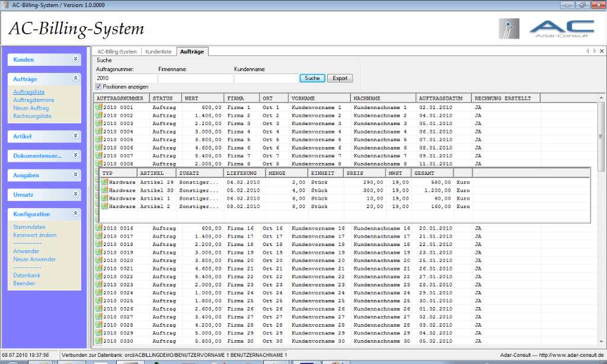Viewport: 607px width, 364px height.
Task: Click the Auftragsnummer search field
Action: [126, 78]
